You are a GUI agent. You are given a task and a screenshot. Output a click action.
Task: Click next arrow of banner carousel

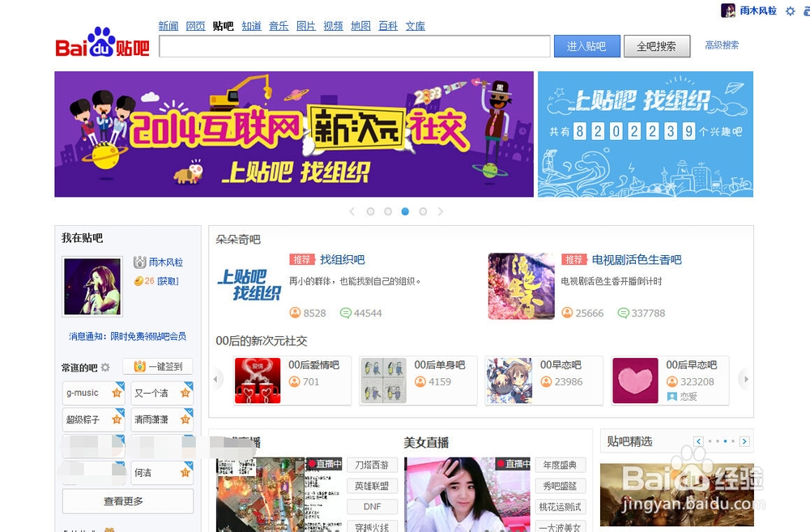(x=440, y=211)
